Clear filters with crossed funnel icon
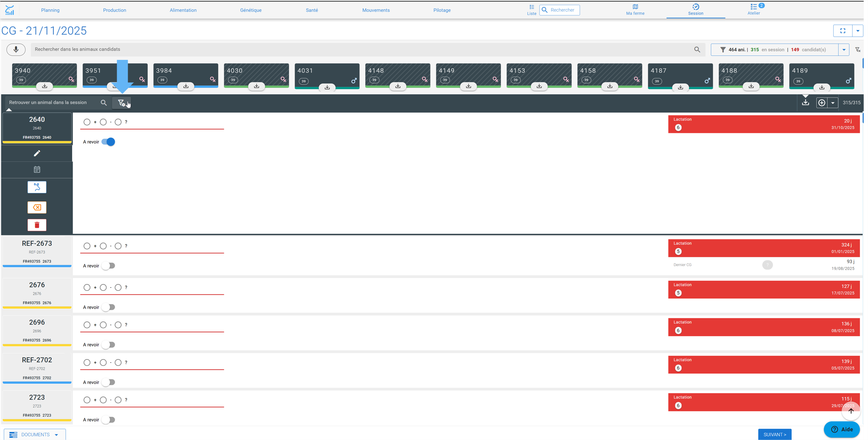 (x=858, y=49)
